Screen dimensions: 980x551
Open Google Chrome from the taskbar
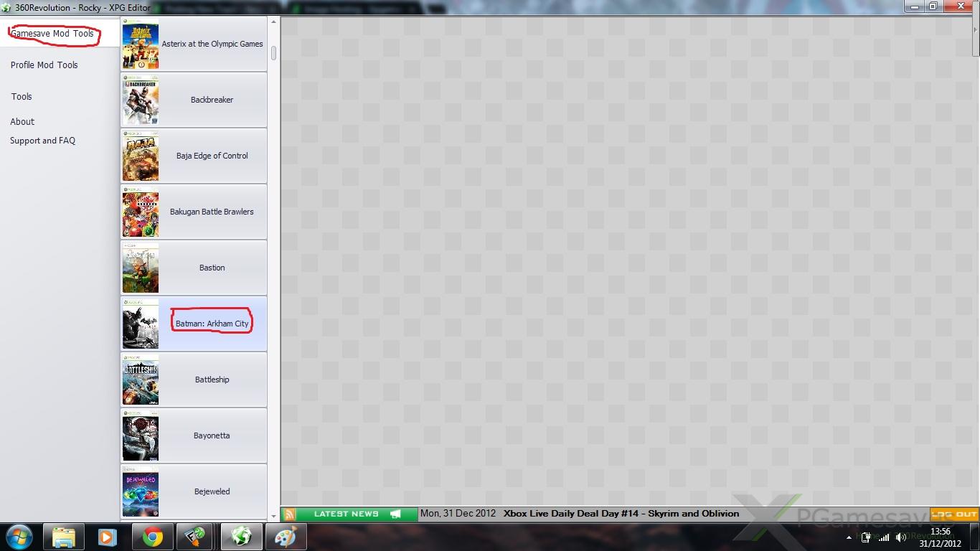click(152, 537)
